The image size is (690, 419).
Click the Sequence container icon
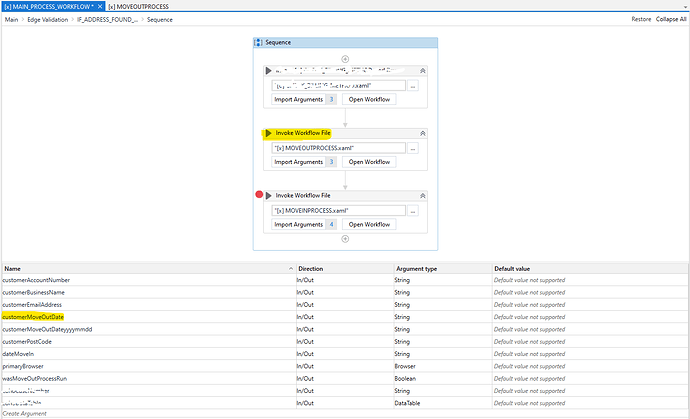click(259, 43)
